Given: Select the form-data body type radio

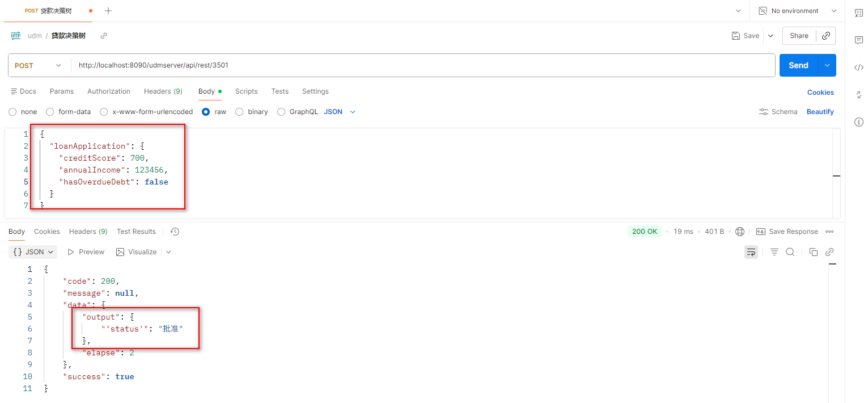Looking at the screenshot, I should [50, 112].
